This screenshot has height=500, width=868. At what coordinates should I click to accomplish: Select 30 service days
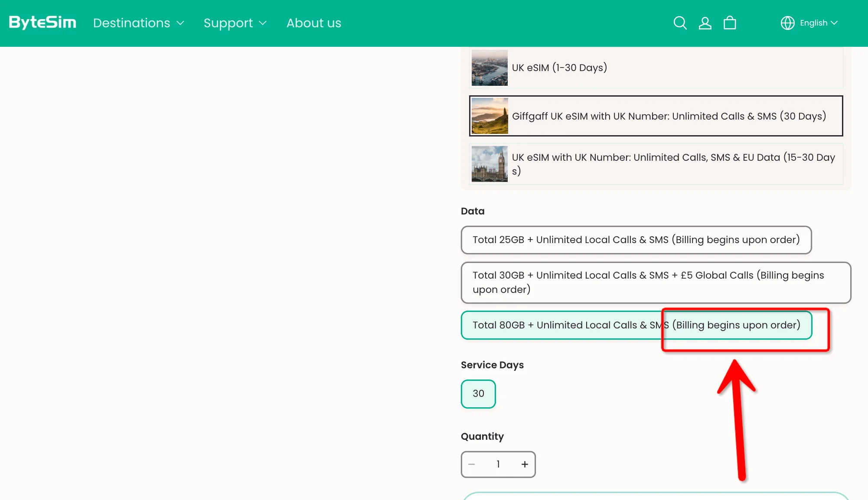pos(478,394)
